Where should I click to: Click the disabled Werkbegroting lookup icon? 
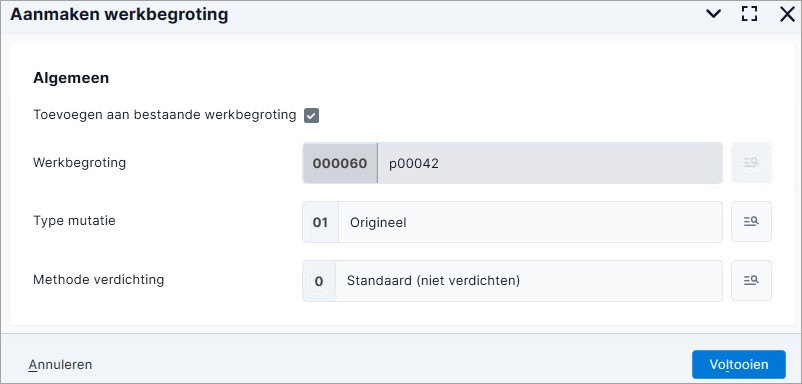click(751, 163)
